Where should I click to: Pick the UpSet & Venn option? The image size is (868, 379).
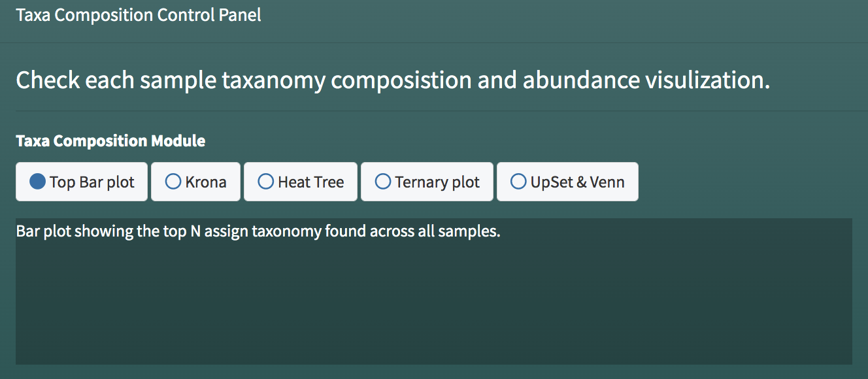tap(567, 182)
